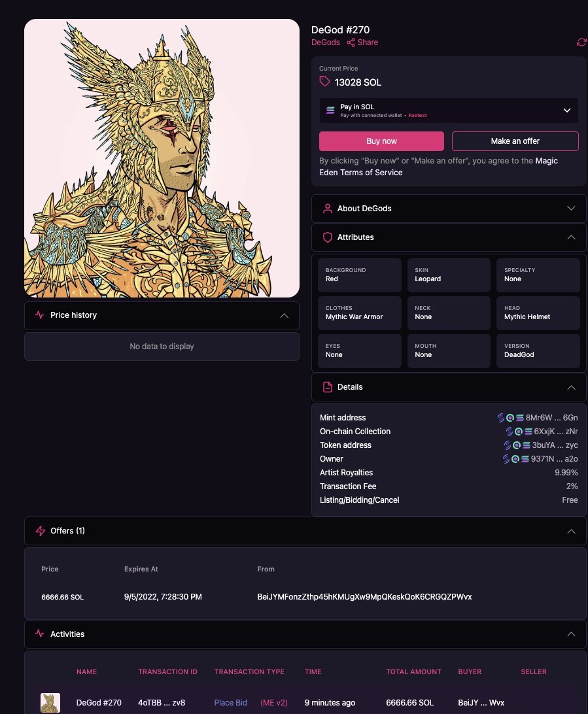This screenshot has height=714, width=588.
Task: Click the pink price tag icon beside Current Price
Action: (x=324, y=81)
